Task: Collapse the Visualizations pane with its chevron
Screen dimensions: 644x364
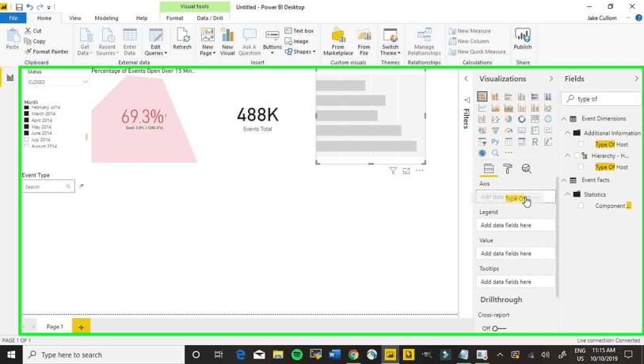Action: (551, 79)
